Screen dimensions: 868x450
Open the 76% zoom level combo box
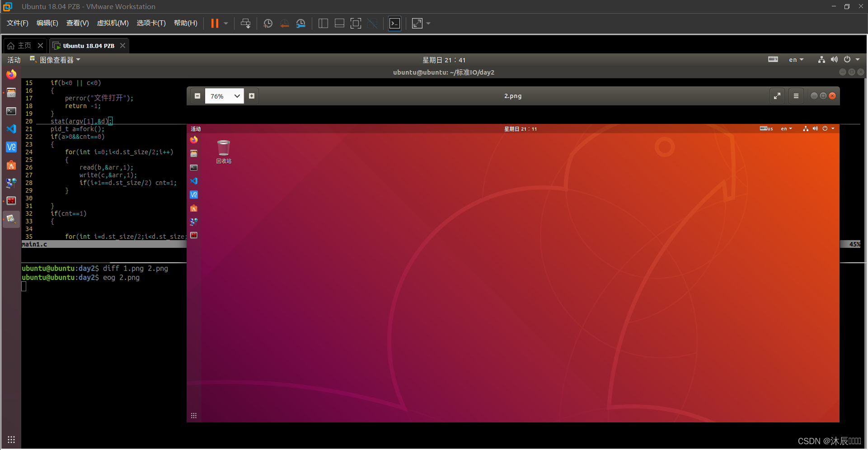(x=225, y=96)
